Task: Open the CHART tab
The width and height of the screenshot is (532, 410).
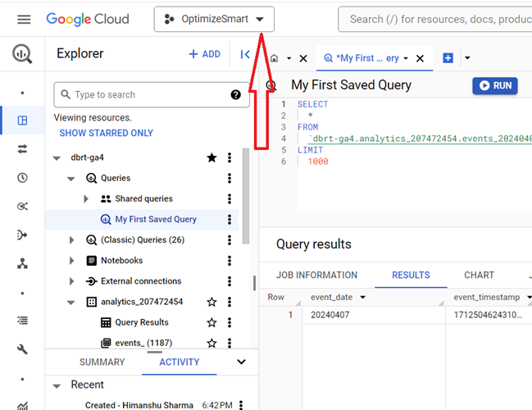Action: (x=479, y=275)
